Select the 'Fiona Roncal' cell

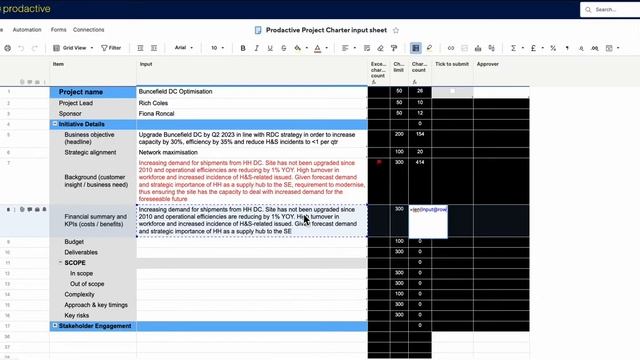click(252, 113)
